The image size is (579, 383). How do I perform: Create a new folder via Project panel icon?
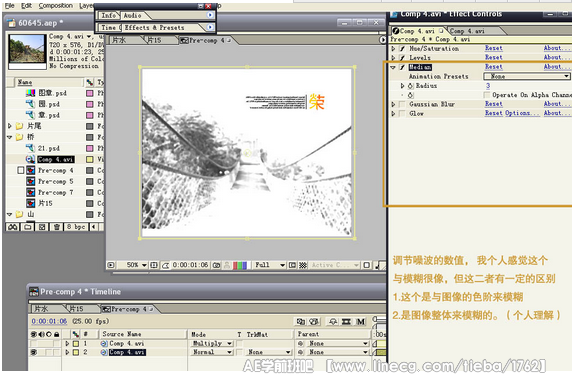tap(28, 227)
